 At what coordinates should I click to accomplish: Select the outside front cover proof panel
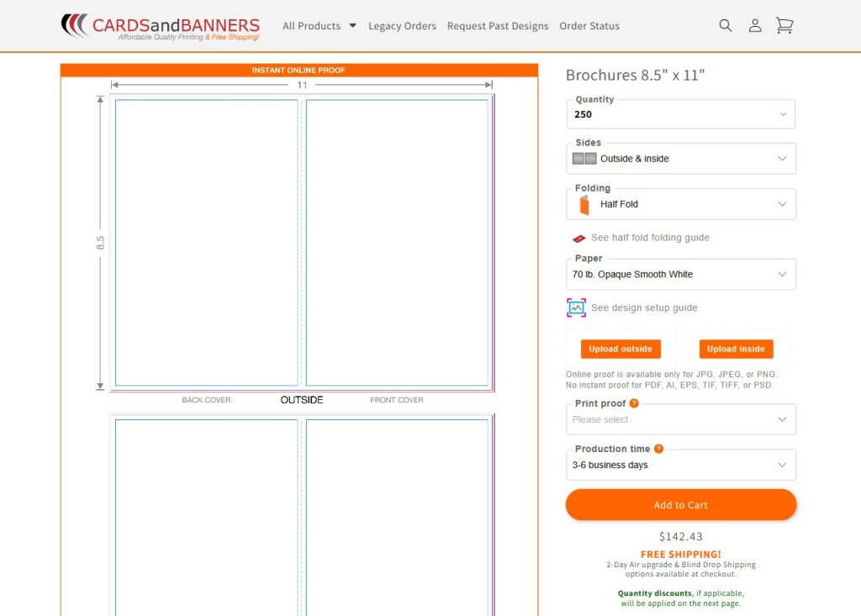[x=397, y=242]
